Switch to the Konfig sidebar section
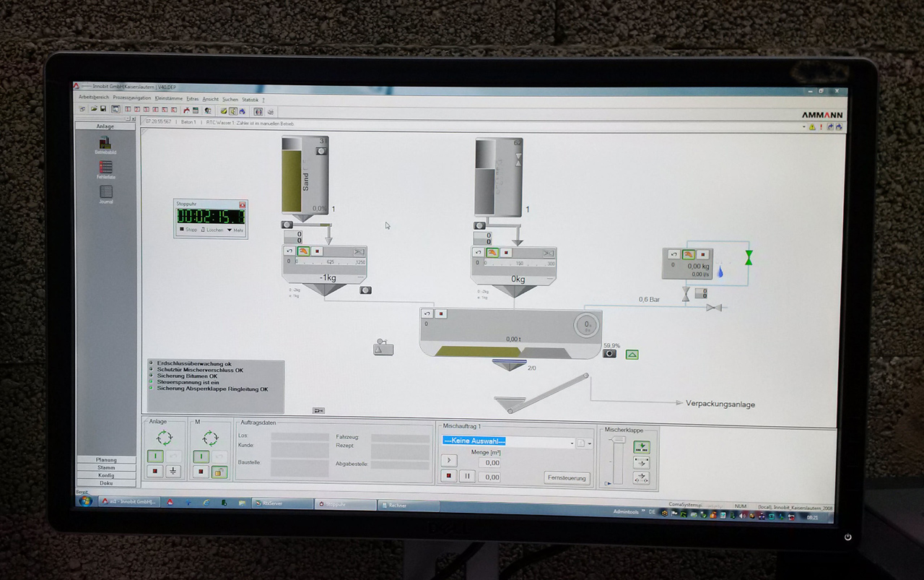Image resolution: width=924 pixels, height=580 pixels. pos(106,475)
